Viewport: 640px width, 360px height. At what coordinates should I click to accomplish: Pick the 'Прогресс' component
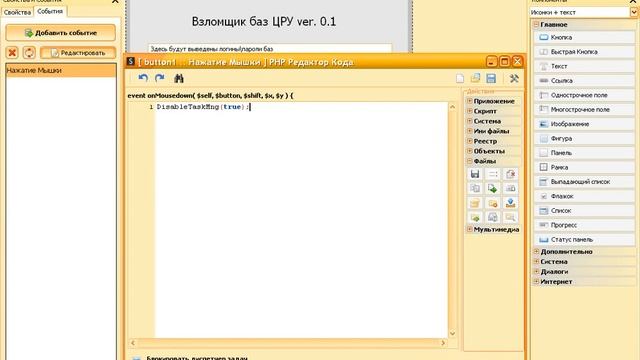coord(584,225)
